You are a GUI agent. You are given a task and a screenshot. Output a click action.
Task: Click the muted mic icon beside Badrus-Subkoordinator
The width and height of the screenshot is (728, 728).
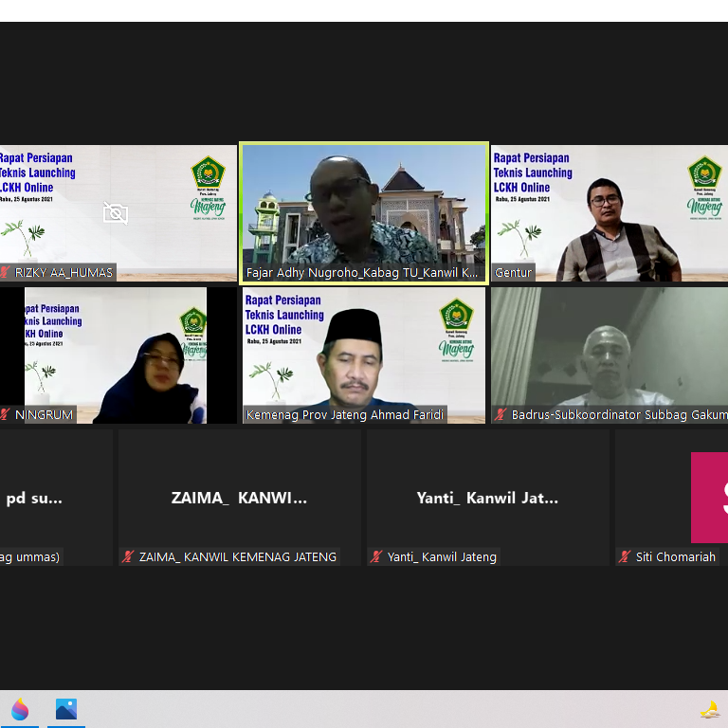pos(500,414)
